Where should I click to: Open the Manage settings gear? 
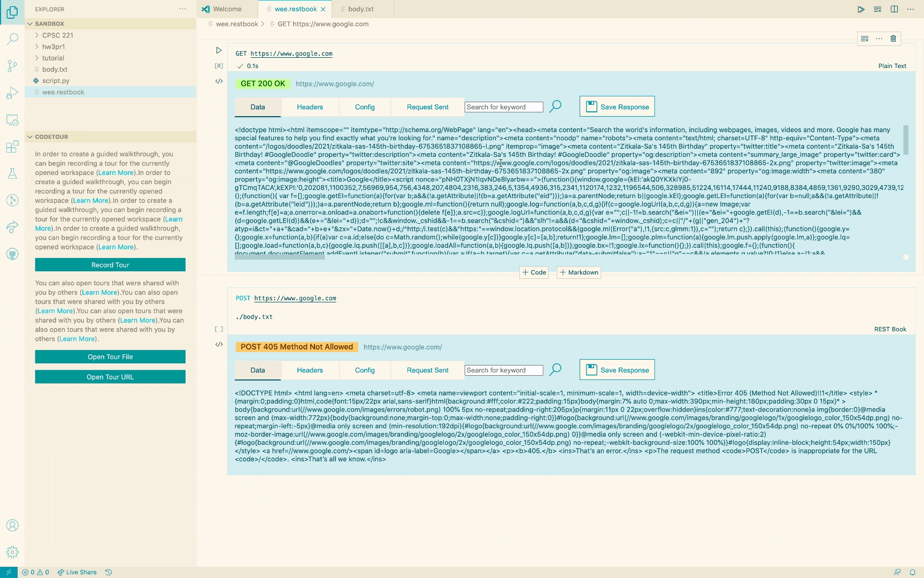[12, 552]
